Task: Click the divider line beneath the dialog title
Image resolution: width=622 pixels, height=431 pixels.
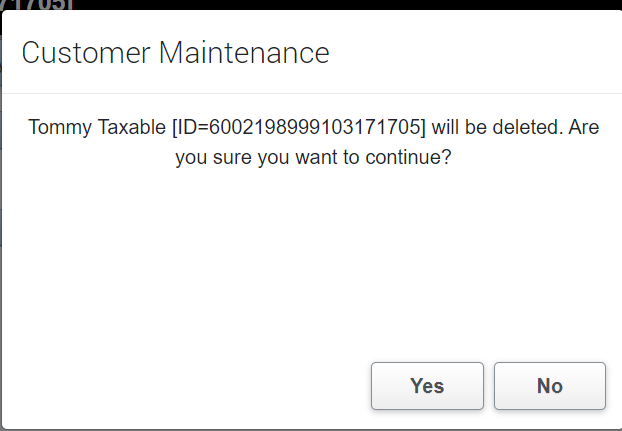Action: point(311,94)
